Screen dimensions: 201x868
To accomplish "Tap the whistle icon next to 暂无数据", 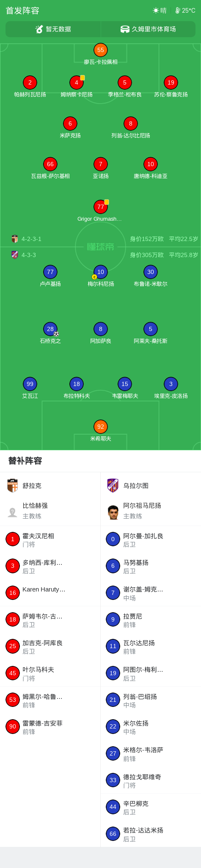I will click(39, 29).
